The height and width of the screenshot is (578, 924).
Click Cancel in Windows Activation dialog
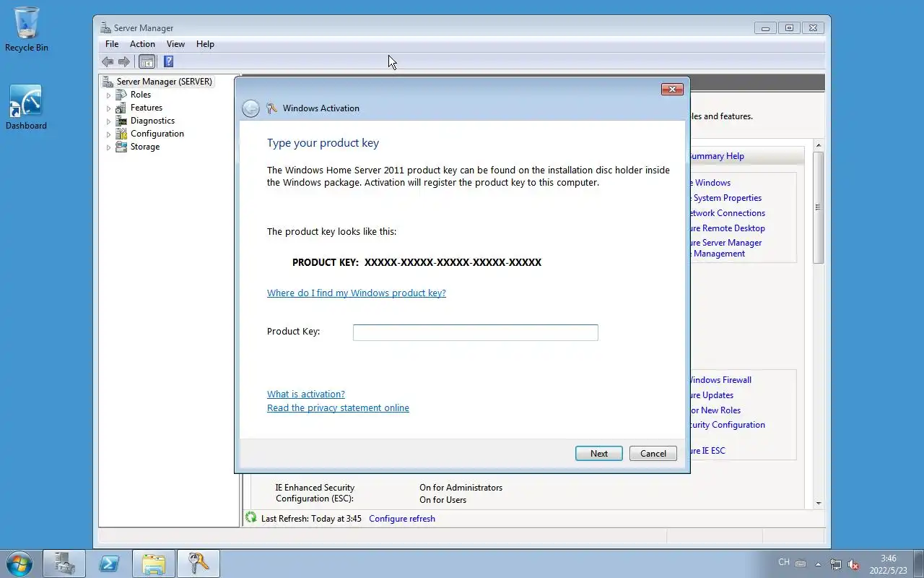point(653,454)
